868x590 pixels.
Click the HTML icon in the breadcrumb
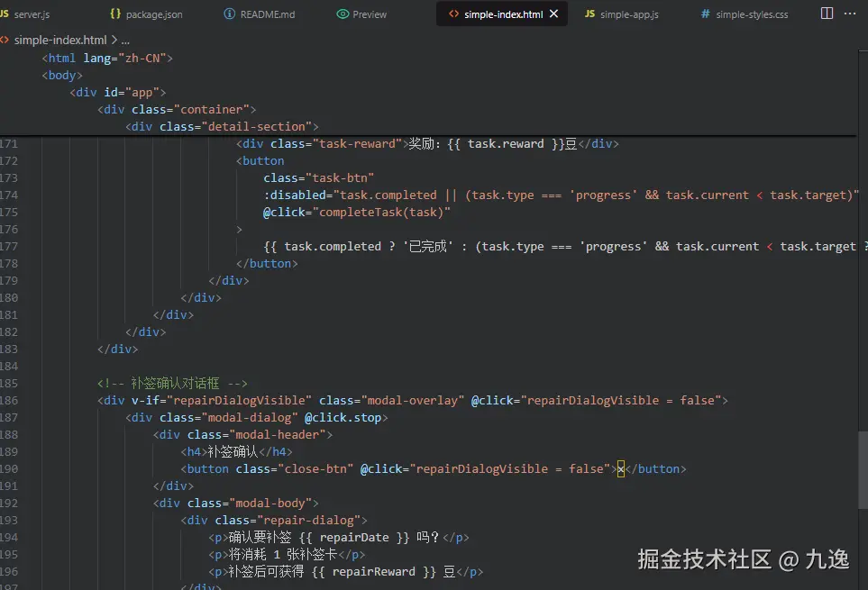(x=5, y=40)
